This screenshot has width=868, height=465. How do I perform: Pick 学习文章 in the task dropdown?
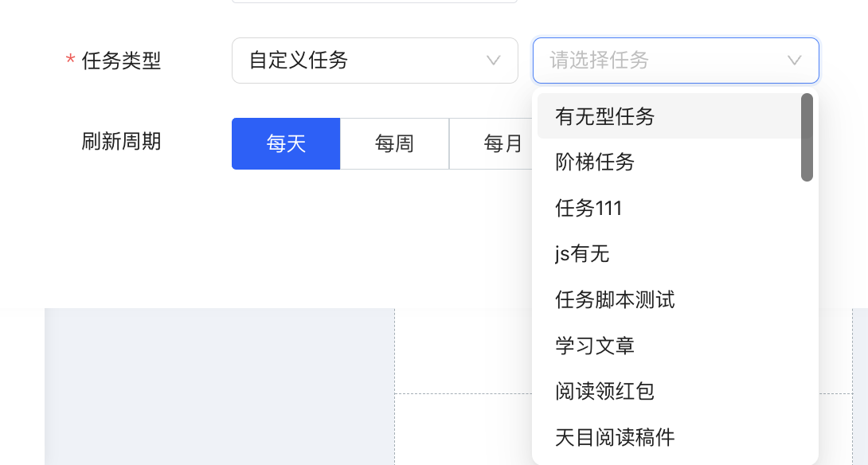click(x=595, y=346)
